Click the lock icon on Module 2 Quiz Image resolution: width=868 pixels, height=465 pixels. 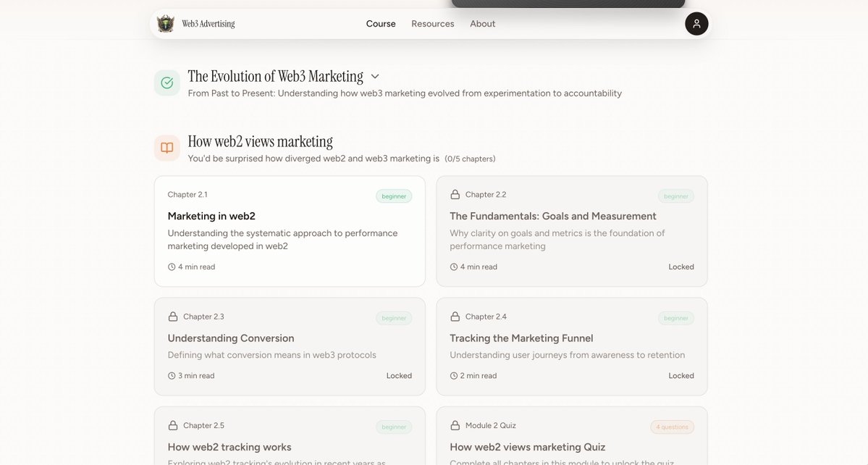click(455, 425)
